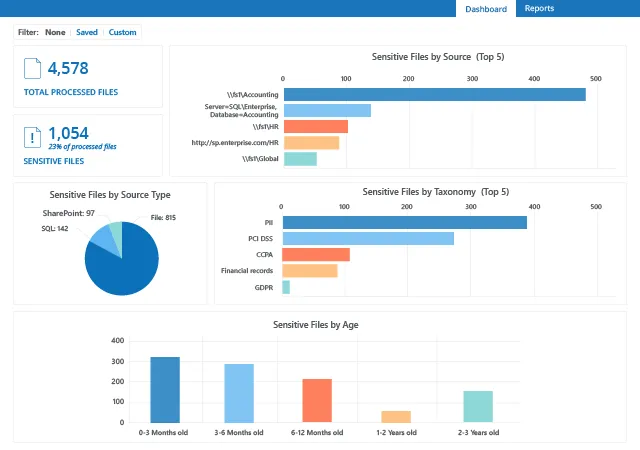Click the 0-3 Months old axis label

[163, 433]
